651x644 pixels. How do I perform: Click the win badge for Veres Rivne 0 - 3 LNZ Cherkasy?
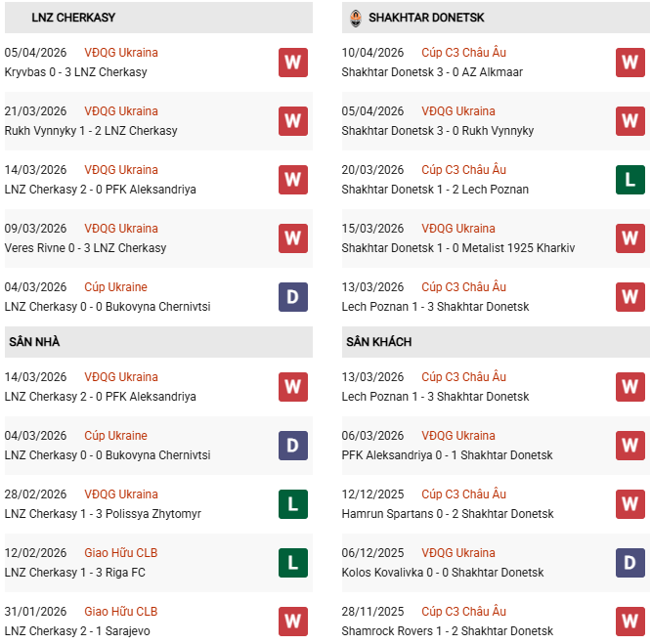click(x=292, y=238)
